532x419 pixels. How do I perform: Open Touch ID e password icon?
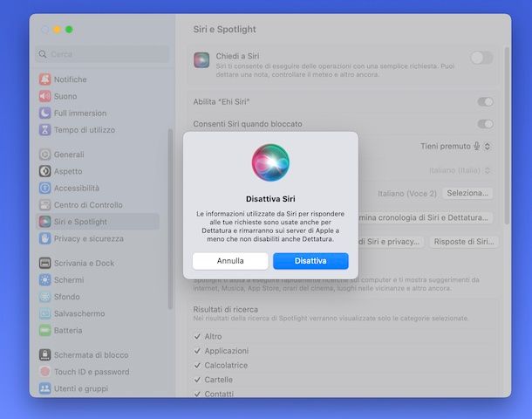point(44,372)
